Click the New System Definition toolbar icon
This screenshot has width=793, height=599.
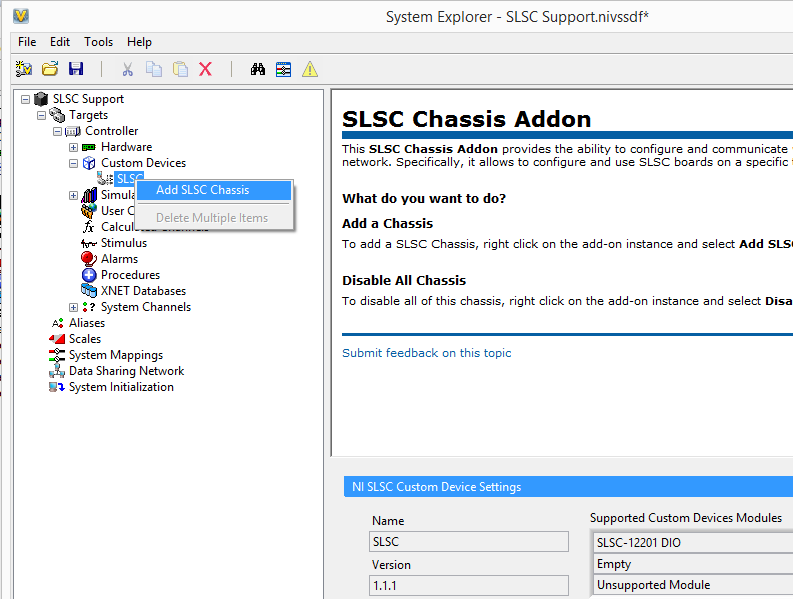[x=23, y=69]
